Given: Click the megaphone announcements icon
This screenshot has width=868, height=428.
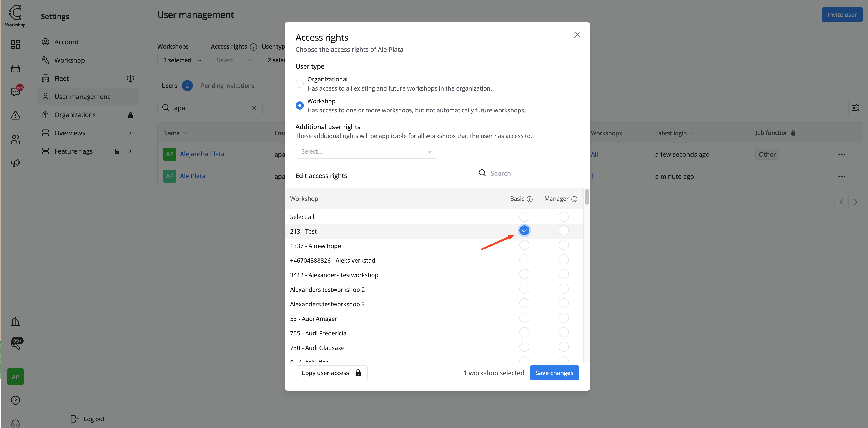Looking at the screenshot, I should click(15, 163).
